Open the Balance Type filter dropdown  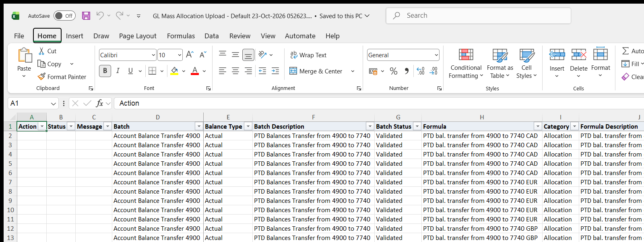click(248, 127)
